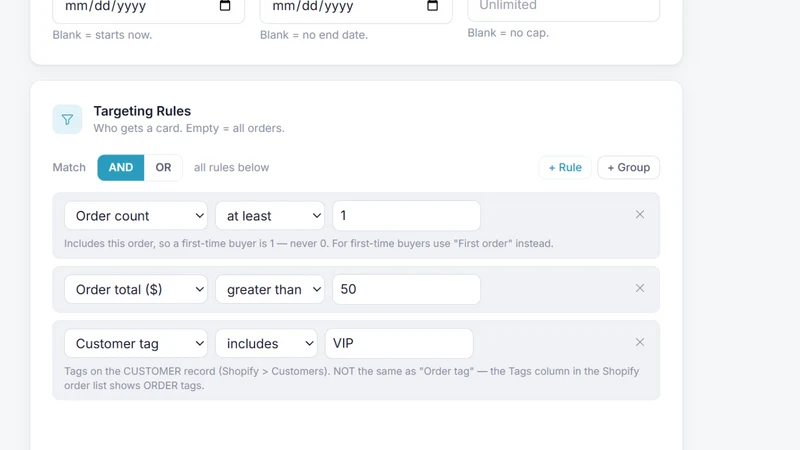Remove the Order count rule
800x450 pixels.
(640, 214)
